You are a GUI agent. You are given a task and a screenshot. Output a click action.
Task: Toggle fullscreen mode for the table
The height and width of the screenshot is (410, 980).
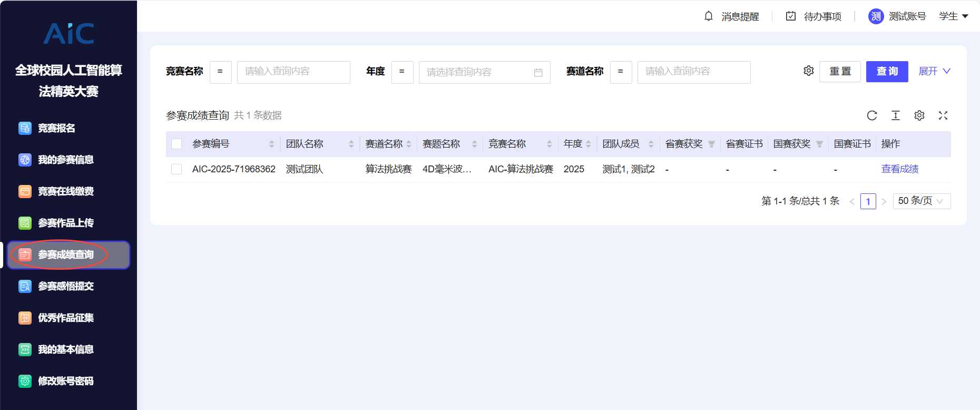point(943,115)
